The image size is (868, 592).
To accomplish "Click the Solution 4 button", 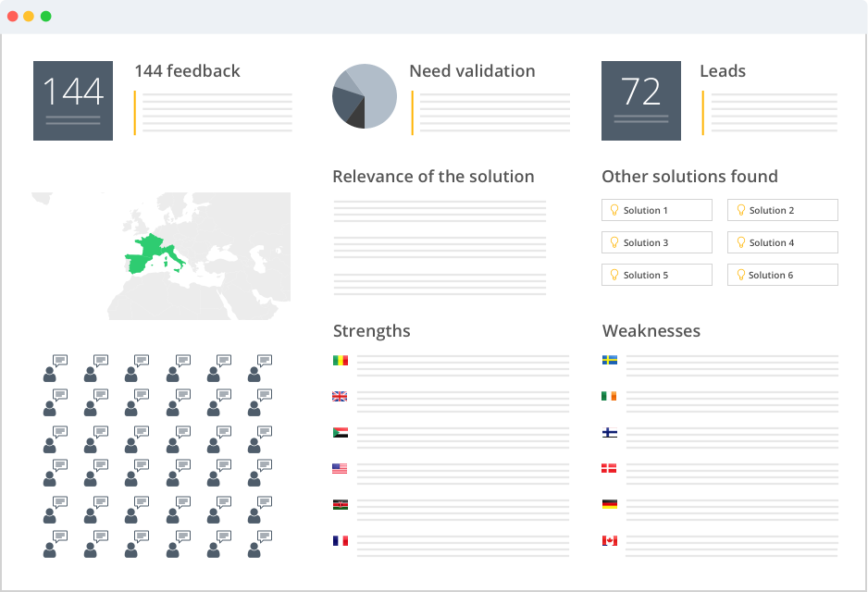I will 782,243.
